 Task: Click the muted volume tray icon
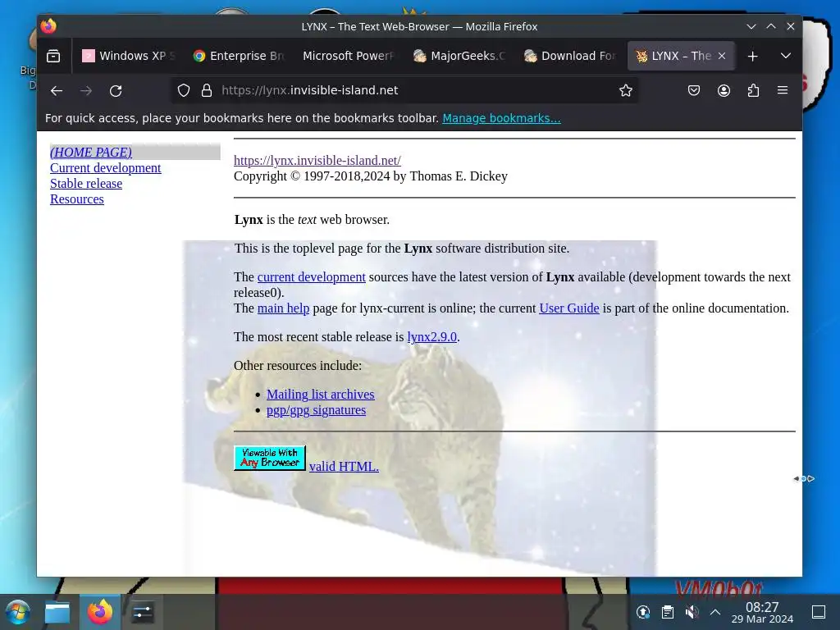pos(692,612)
